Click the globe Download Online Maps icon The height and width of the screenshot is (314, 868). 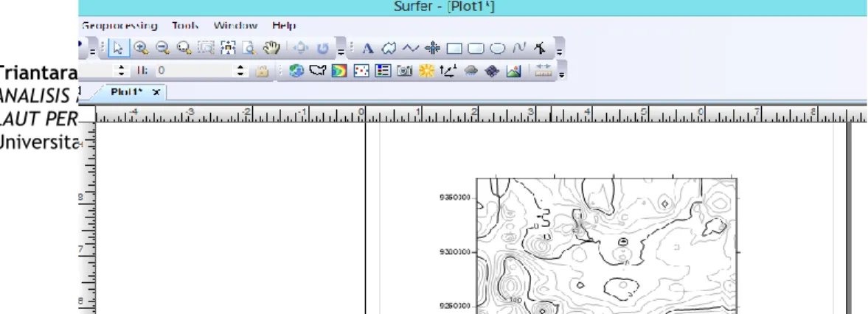[x=296, y=71]
